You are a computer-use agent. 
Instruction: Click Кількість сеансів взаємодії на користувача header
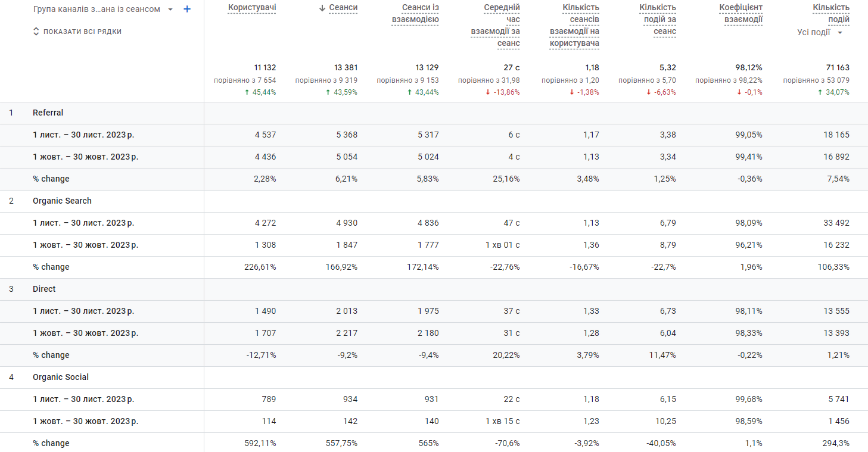(574, 26)
